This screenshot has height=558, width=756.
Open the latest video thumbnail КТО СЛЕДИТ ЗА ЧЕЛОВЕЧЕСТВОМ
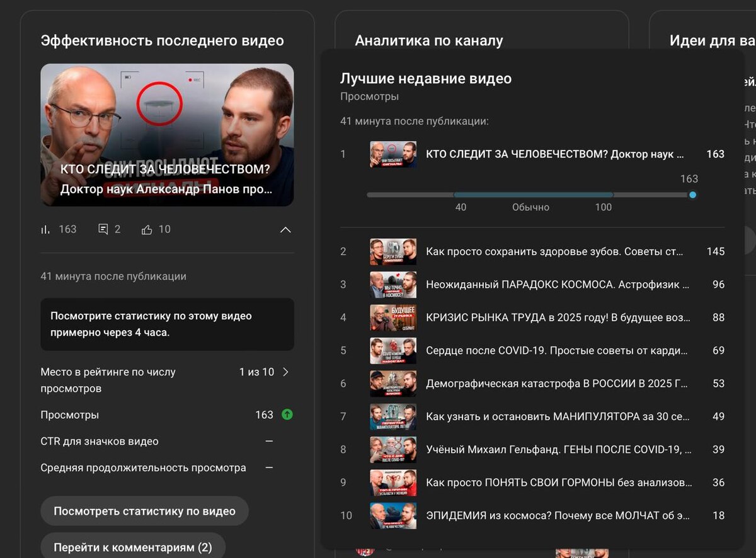167,135
